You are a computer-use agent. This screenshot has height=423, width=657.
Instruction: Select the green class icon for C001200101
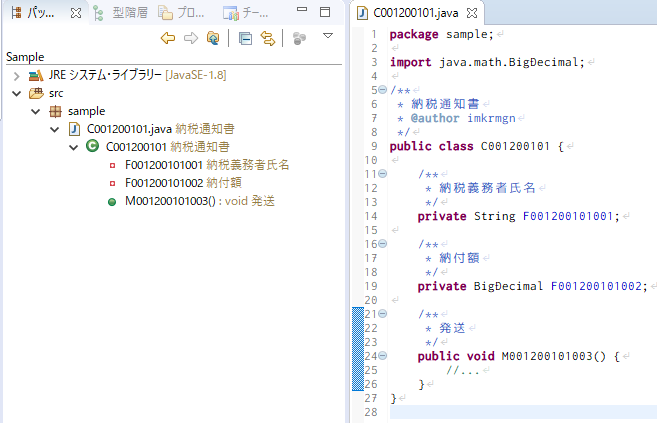click(92, 146)
